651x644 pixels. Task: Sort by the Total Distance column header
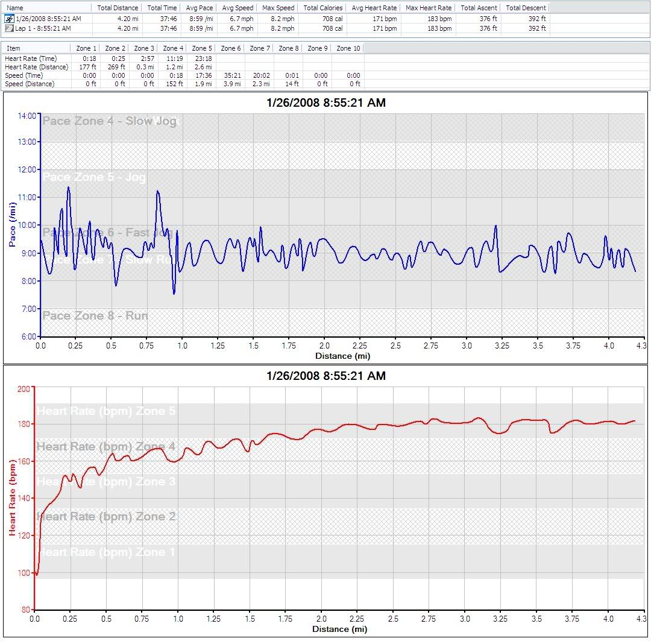(x=118, y=8)
